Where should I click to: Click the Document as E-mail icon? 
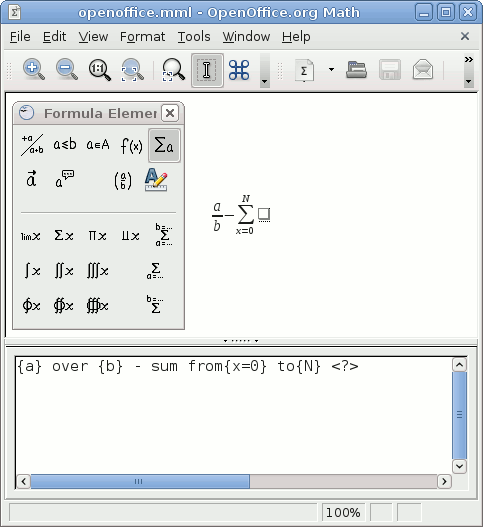pos(423,70)
